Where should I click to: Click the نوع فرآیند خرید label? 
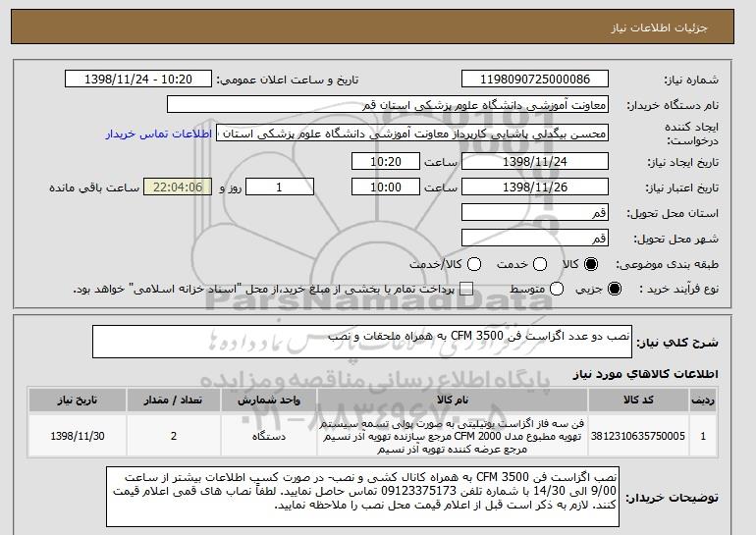[678, 290]
